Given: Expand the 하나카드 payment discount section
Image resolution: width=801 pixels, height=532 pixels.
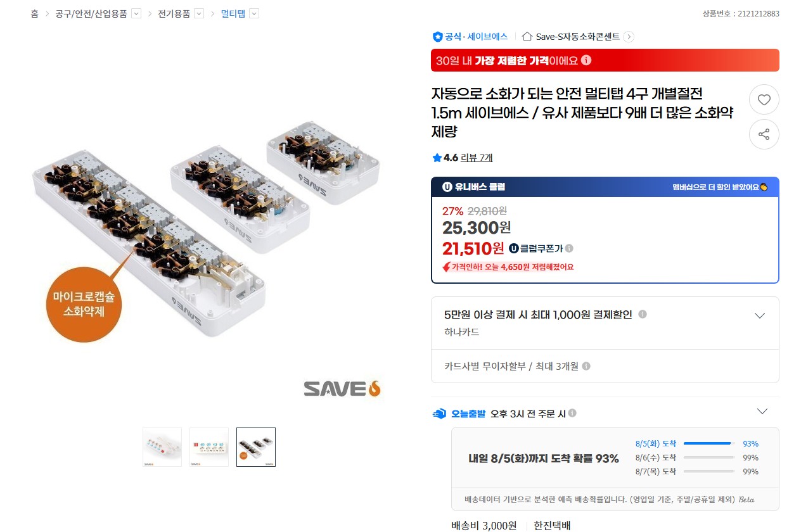Looking at the screenshot, I should tap(760, 315).
